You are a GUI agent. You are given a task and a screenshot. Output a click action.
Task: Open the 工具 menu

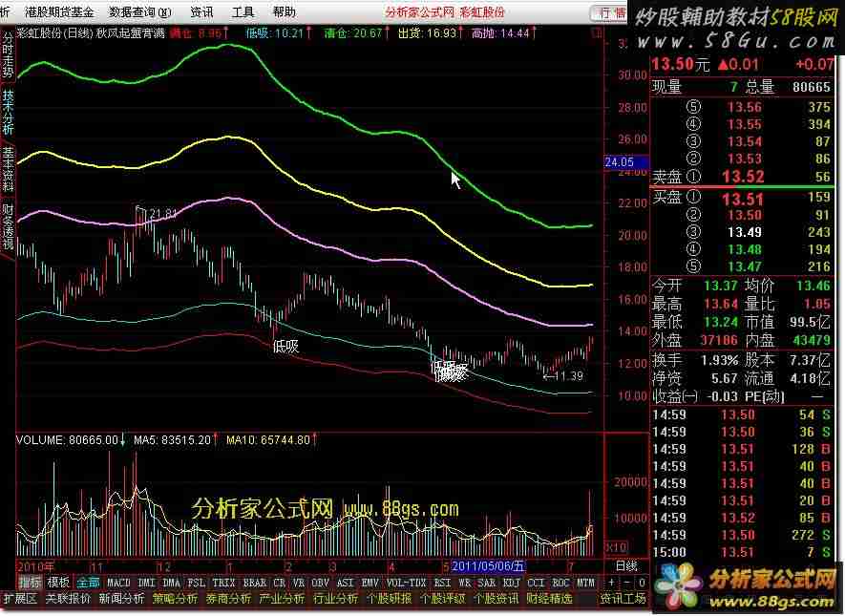243,11
